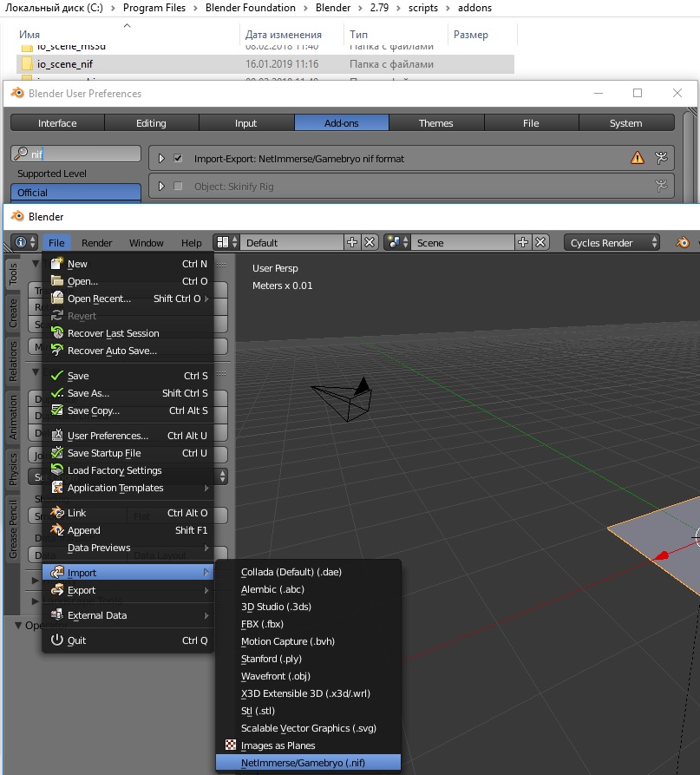Image resolution: width=700 pixels, height=775 pixels.
Task: Expand the NetImmerse/Gamebryo nif add-on details
Action: pyautogui.click(x=161, y=158)
